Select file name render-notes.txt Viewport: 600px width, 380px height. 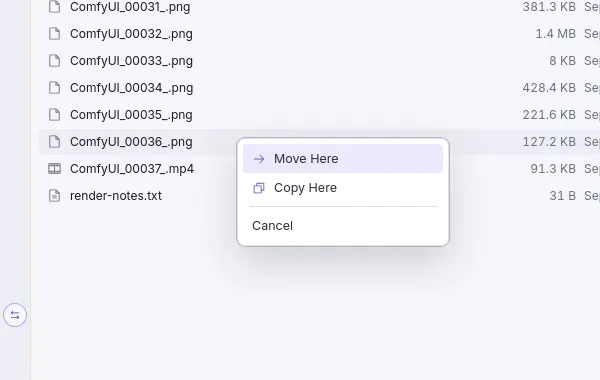click(116, 196)
